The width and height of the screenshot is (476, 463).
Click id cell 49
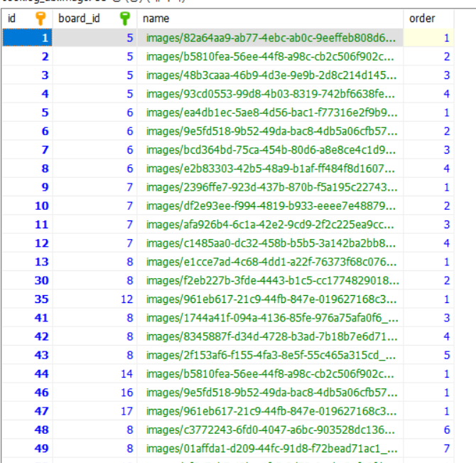(27, 448)
